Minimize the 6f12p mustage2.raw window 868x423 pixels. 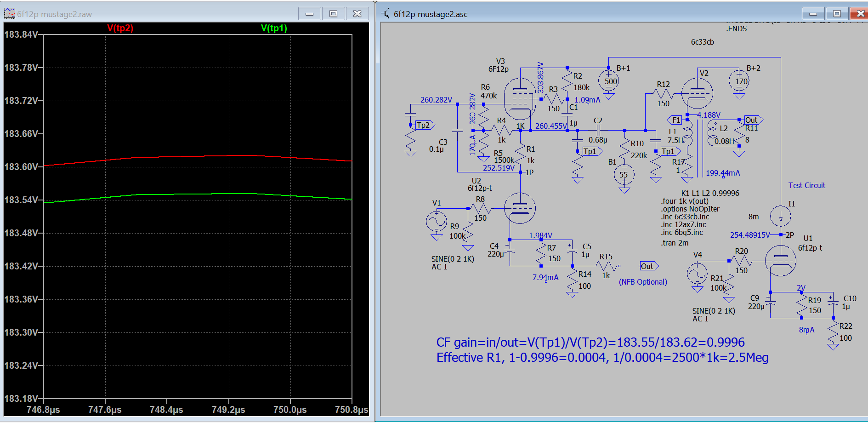click(310, 14)
